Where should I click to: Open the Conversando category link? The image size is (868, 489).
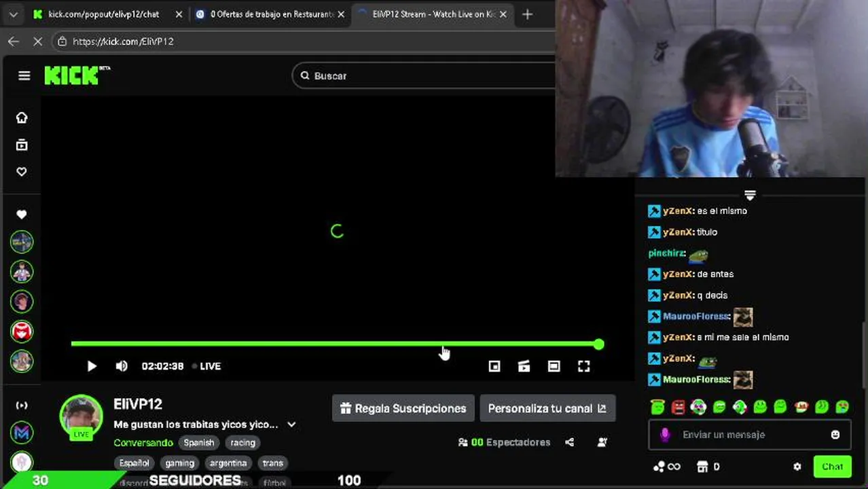[x=143, y=443]
